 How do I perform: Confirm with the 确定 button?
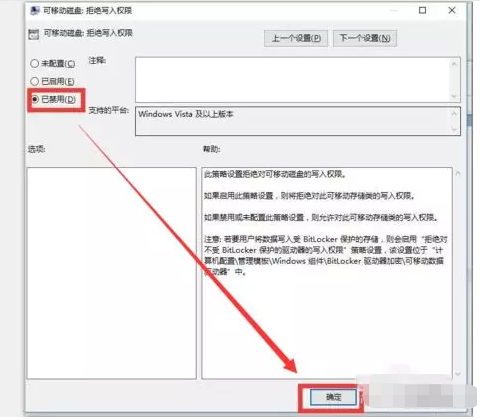coord(333,397)
